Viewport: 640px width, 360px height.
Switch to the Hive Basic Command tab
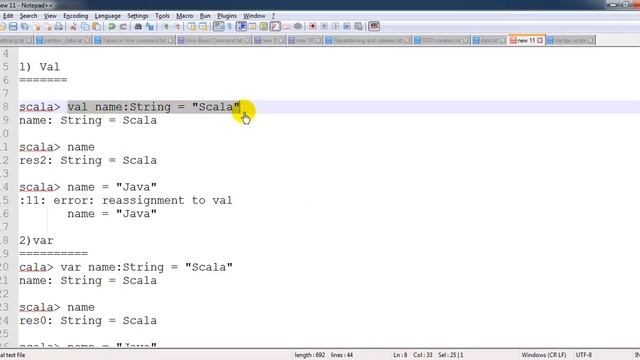point(214,40)
